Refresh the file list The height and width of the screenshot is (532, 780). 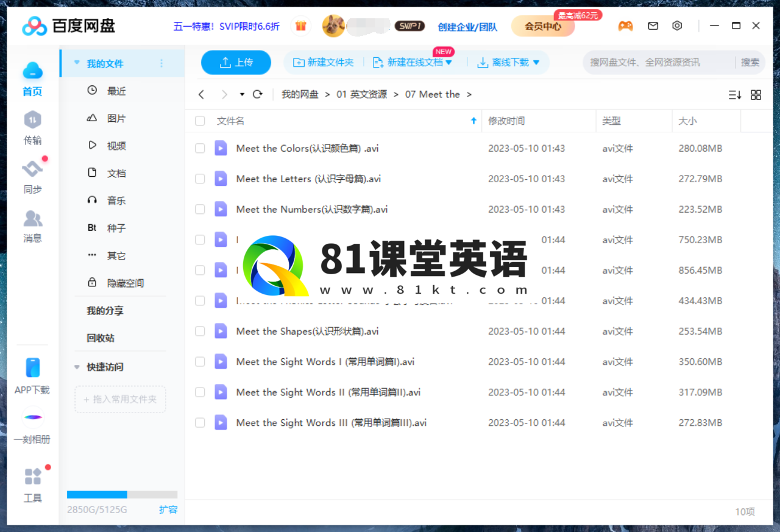tap(257, 94)
